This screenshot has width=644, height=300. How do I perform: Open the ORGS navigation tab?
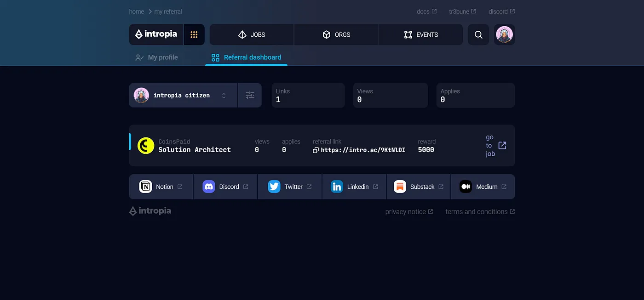[336, 34]
